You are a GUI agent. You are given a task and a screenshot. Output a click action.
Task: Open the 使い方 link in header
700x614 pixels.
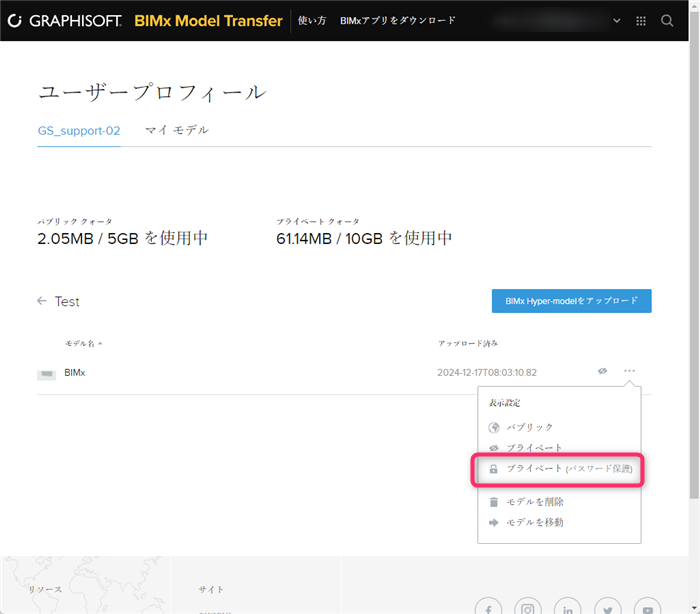click(312, 21)
